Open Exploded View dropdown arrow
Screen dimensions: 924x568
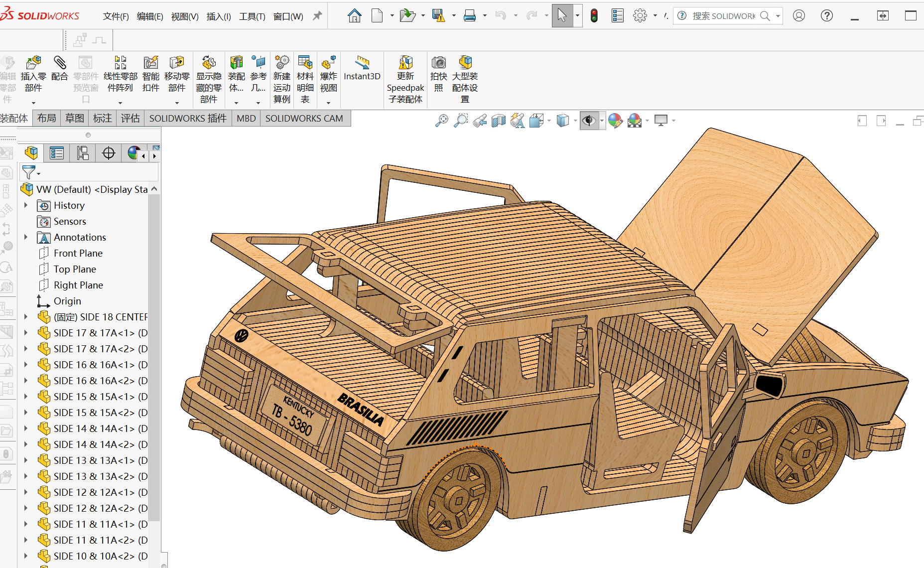tap(328, 103)
